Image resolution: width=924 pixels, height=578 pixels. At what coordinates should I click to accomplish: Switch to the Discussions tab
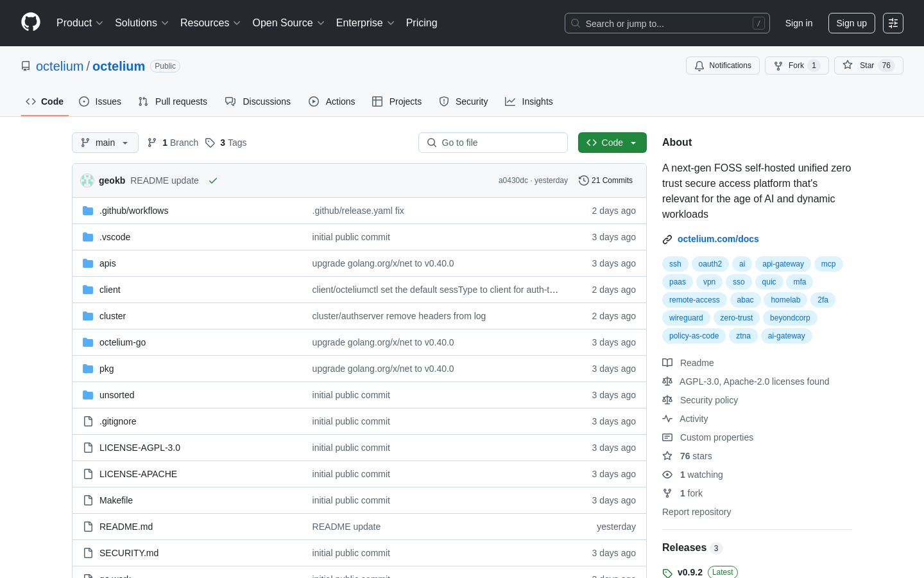click(258, 101)
